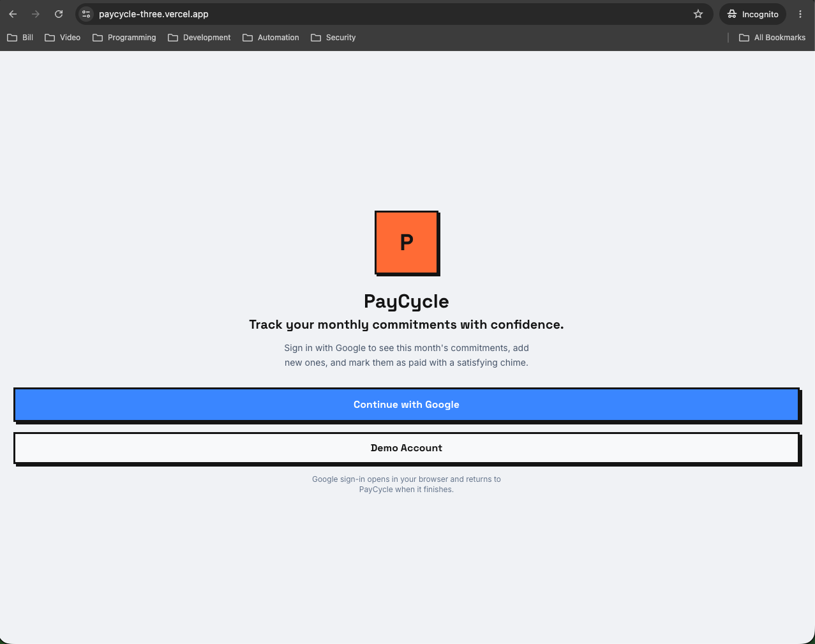Open the Automation bookmarks folder
Viewport: 815px width, 644px height.
click(271, 38)
